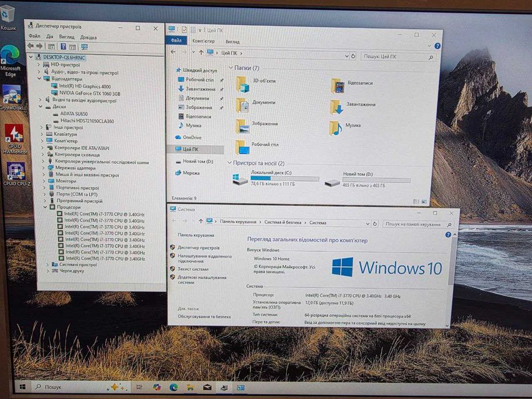
Task: Open the Mail app on taskbar
Action: point(208,387)
